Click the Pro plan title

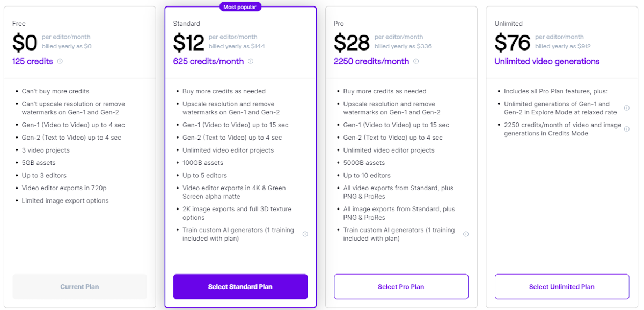pos(339,24)
